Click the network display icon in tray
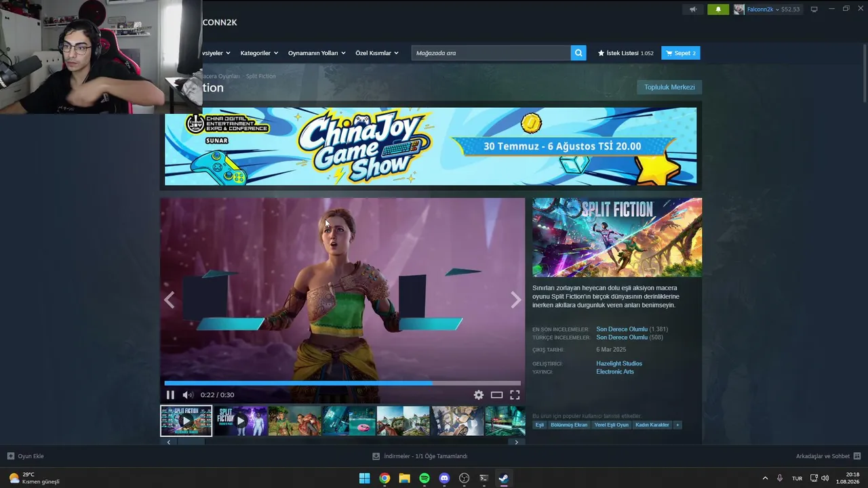 (814, 479)
